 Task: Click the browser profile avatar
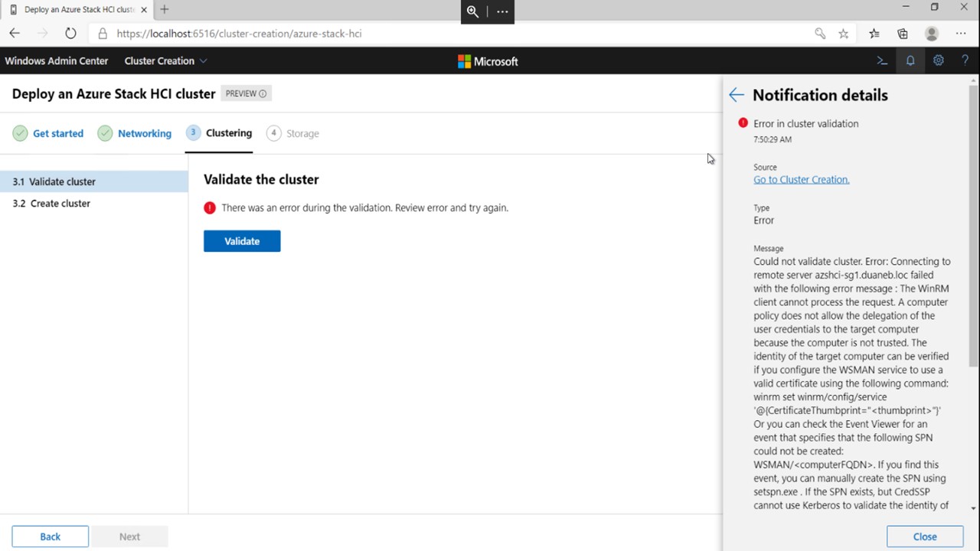coord(931,34)
